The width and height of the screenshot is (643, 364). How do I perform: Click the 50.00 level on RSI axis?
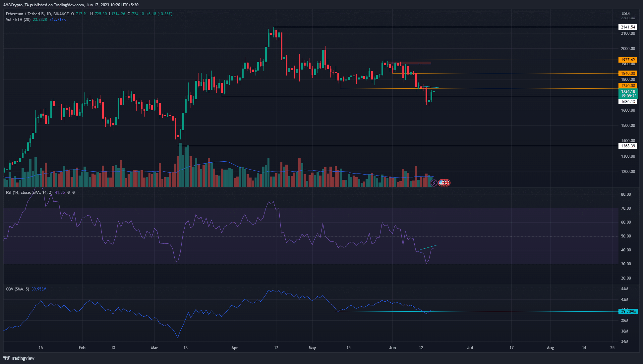point(626,236)
